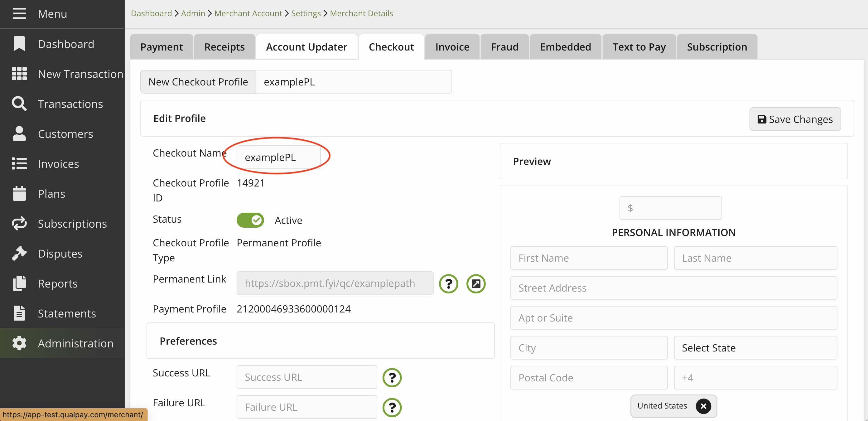The width and height of the screenshot is (868, 421).
Task: Show help for Success URL
Action: click(392, 377)
